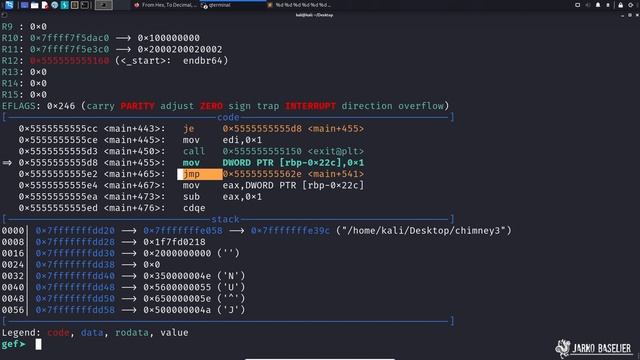The height and width of the screenshot is (360, 640).
Task: Select the <main+443> je instruction address
Action: coord(58,129)
